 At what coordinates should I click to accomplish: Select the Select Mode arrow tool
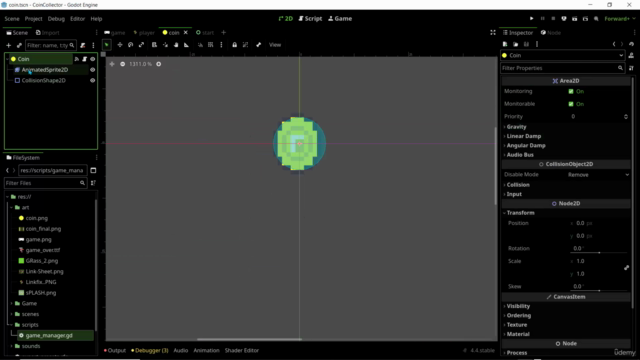click(107, 45)
